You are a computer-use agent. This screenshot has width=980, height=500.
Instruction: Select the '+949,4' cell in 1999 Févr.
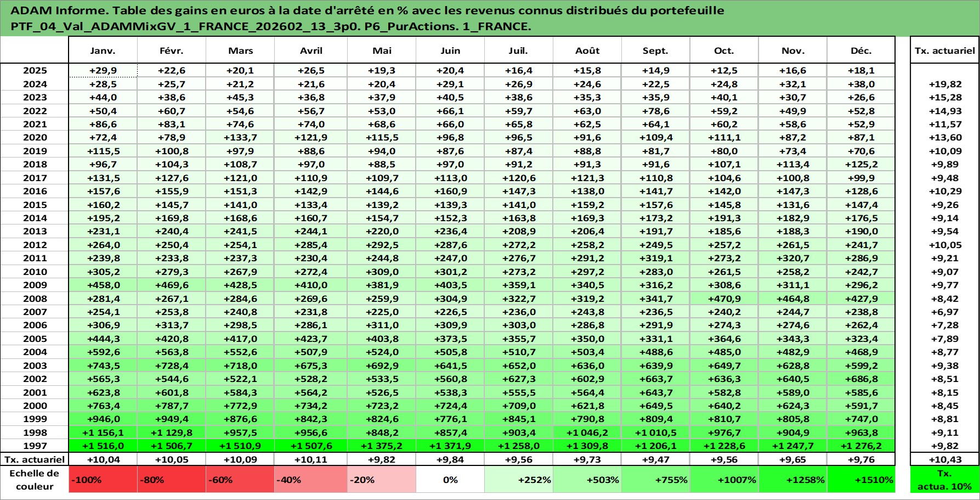[172, 419]
